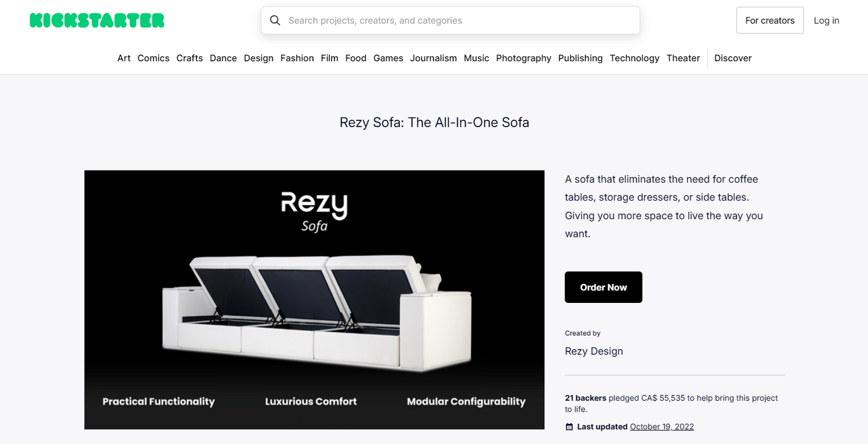Click the Order Now button

click(604, 287)
